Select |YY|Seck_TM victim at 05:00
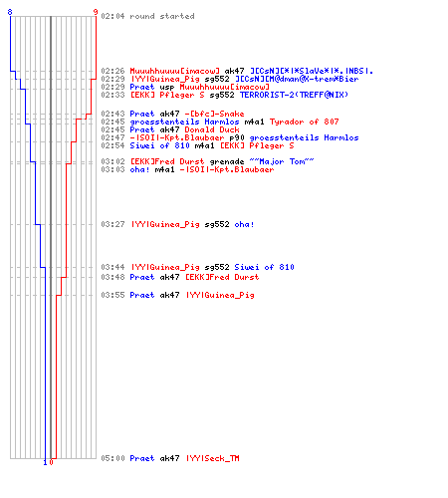Viewport: 448px width, 498px height. [213, 458]
